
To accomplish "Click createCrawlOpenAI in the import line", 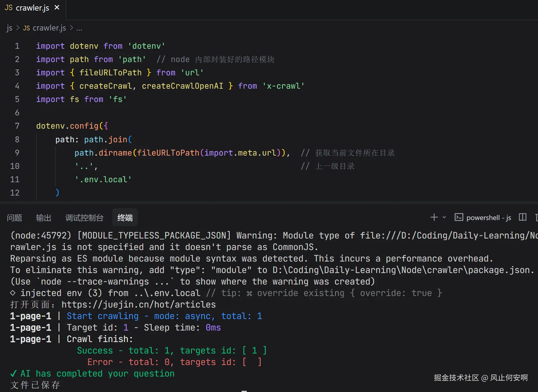I will point(183,86).
